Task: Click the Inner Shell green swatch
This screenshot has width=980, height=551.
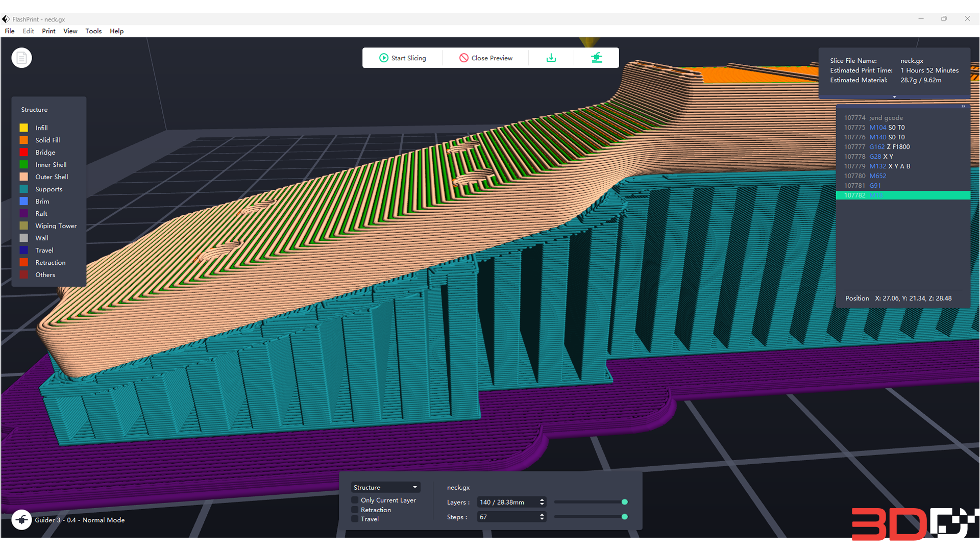Action: point(24,165)
